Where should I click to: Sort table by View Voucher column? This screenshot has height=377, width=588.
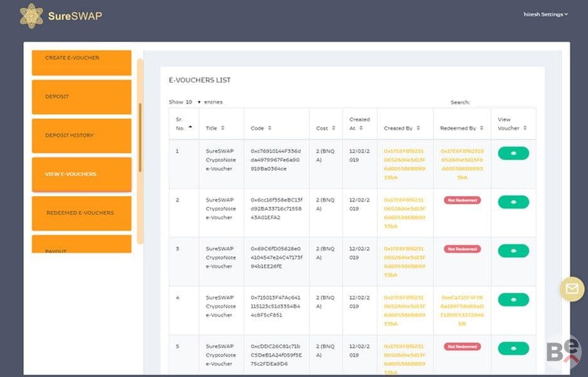coord(513,124)
